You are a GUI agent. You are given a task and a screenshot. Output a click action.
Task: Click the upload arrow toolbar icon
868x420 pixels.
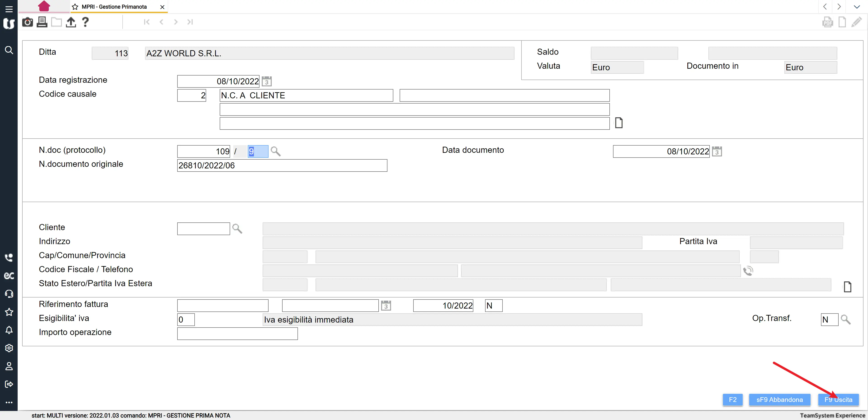pos(71,22)
